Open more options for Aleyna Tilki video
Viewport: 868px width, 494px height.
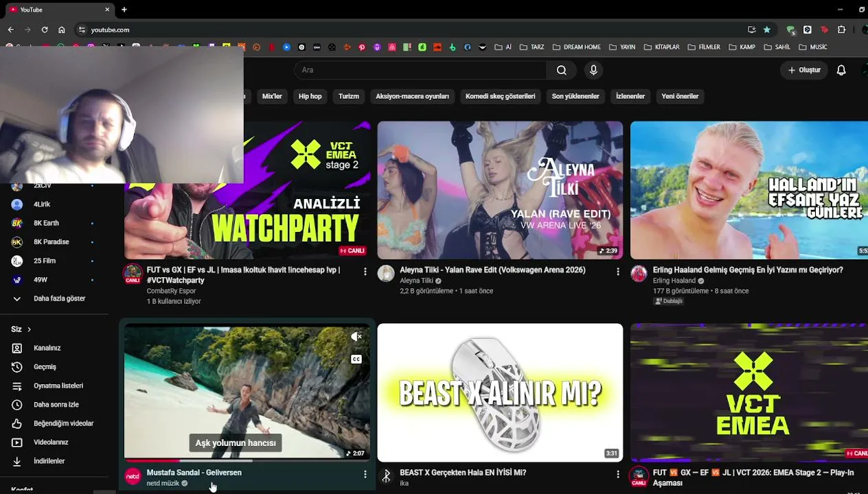(617, 272)
